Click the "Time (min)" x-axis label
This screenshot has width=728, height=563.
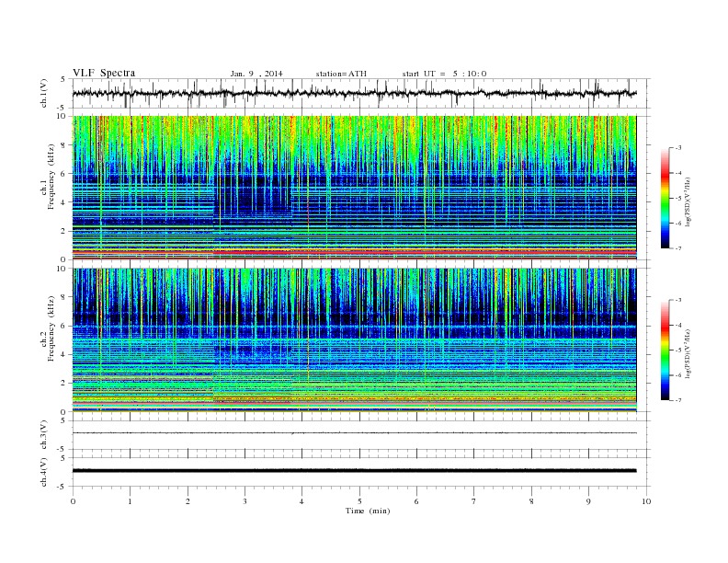(368, 511)
